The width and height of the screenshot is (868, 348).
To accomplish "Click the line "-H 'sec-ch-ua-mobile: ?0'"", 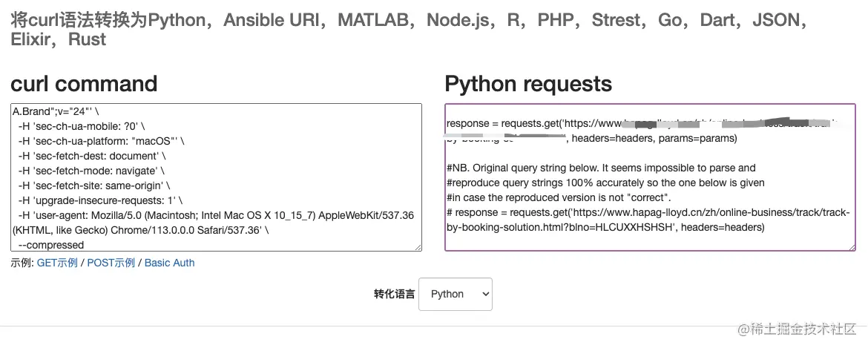I will pos(82,126).
